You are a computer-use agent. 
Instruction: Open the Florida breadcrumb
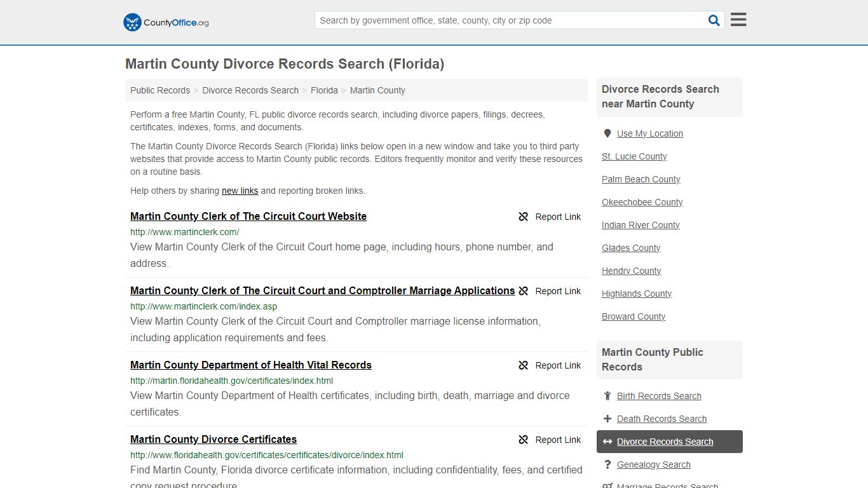[324, 90]
